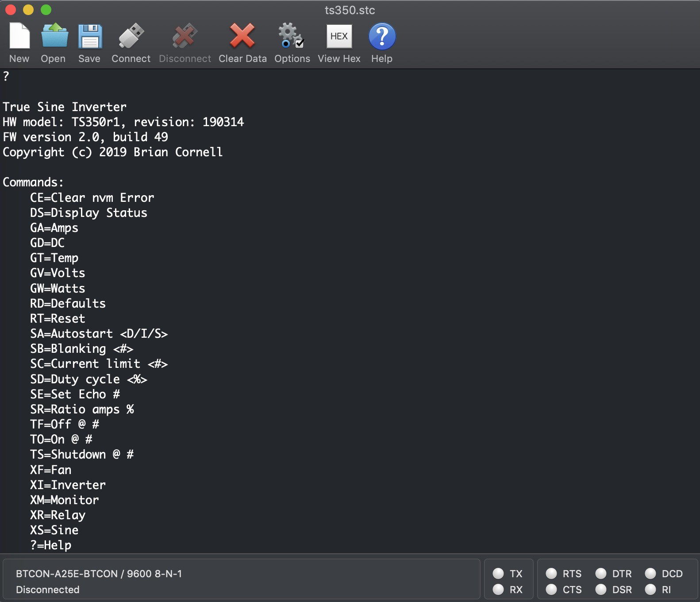Click the 'GA=Amps' command line
The image size is (700, 602).
(54, 228)
